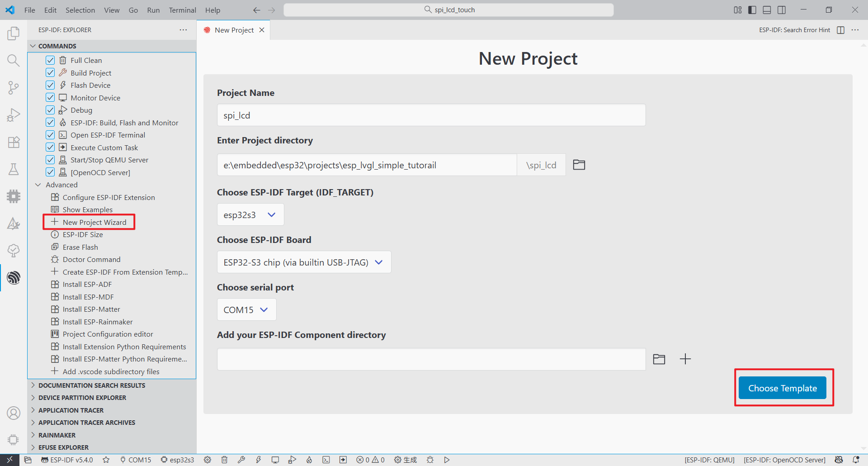Select the New Project editor tab
This screenshot has height=466, width=868.
tap(234, 30)
